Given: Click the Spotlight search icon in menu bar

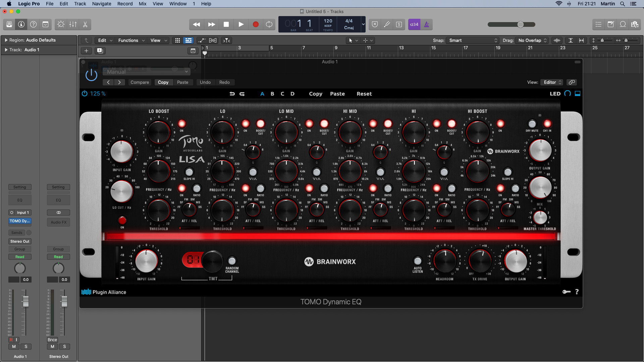Looking at the screenshot, I should (x=623, y=4).
